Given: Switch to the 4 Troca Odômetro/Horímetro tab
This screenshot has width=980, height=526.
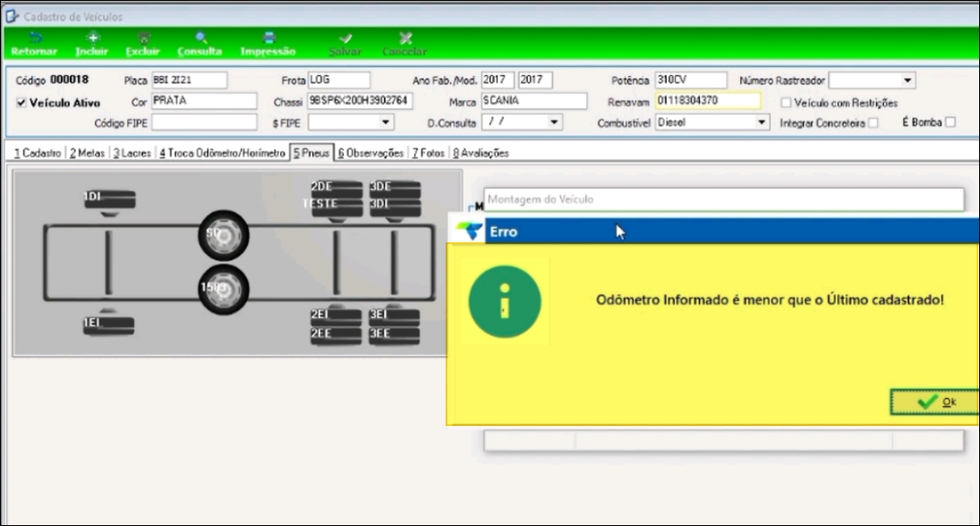Looking at the screenshot, I should (x=222, y=153).
